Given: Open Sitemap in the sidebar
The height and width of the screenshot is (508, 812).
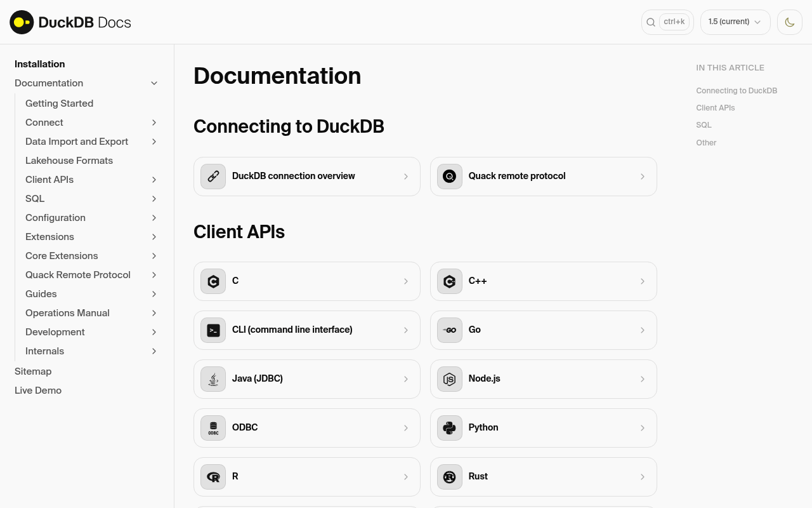Looking at the screenshot, I should [x=33, y=371].
